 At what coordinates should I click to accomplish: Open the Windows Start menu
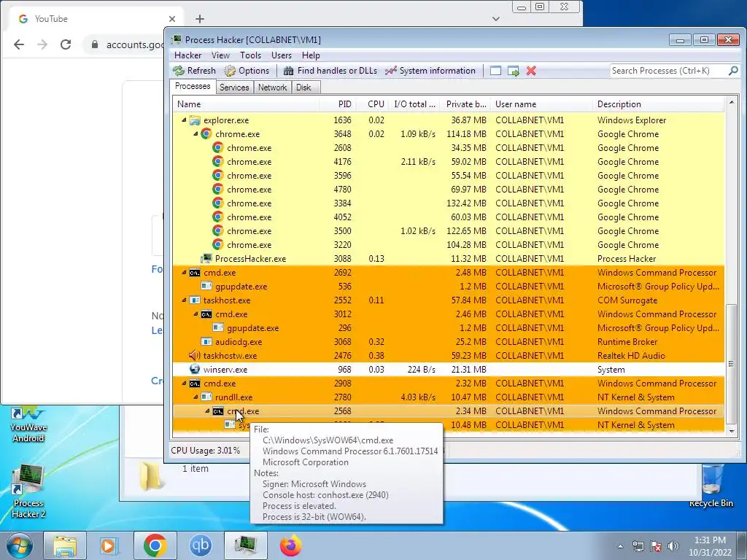pyautogui.click(x=19, y=545)
